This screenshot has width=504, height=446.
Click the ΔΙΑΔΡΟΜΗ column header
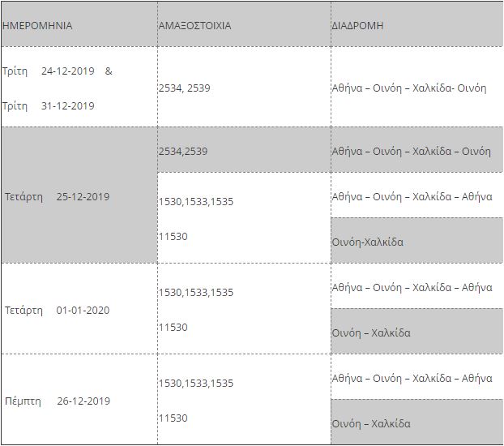(357, 25)
